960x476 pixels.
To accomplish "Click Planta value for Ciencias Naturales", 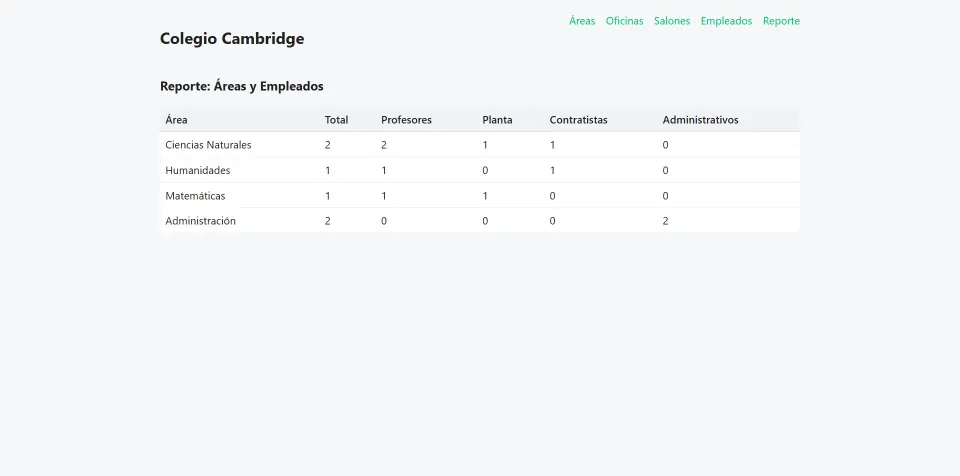I will pyautogui.click(x=485, y=145).
